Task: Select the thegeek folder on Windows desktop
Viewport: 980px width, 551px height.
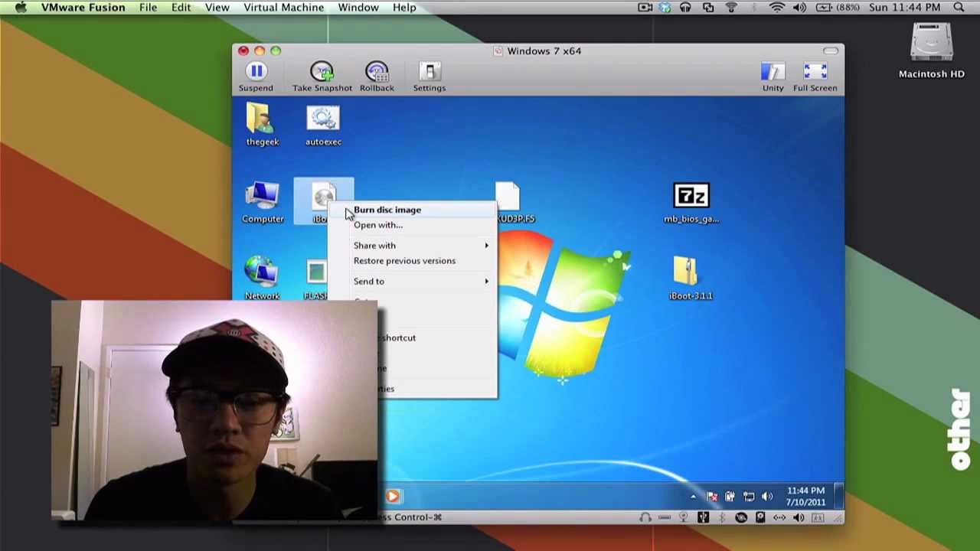Action: 263,126
